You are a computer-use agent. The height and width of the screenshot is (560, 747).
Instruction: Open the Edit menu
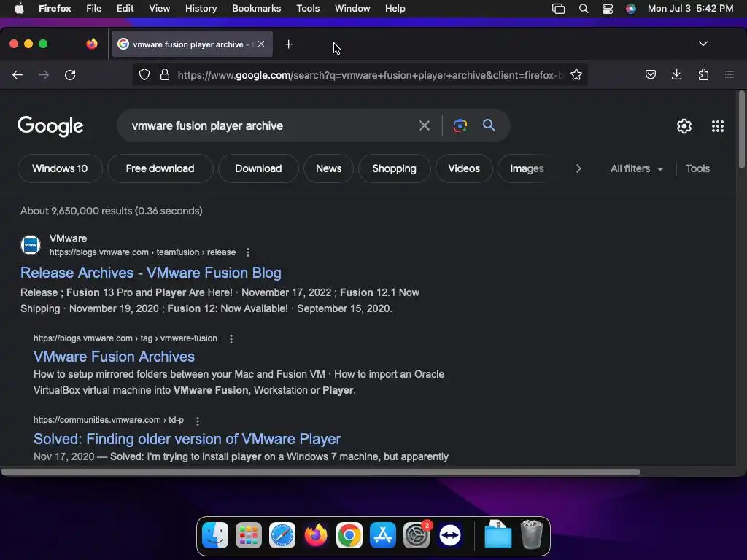(125, 9)
